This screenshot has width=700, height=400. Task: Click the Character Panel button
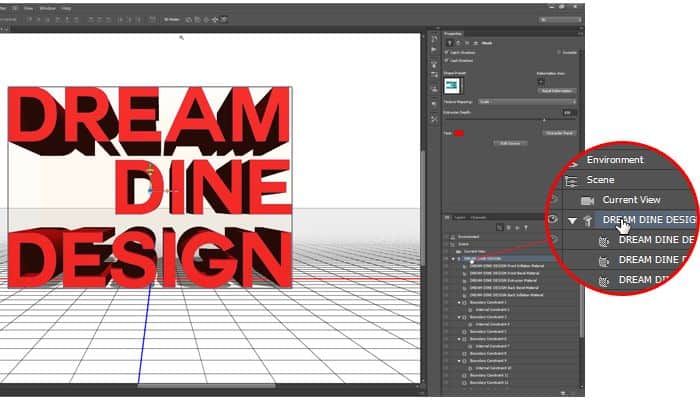559,133
